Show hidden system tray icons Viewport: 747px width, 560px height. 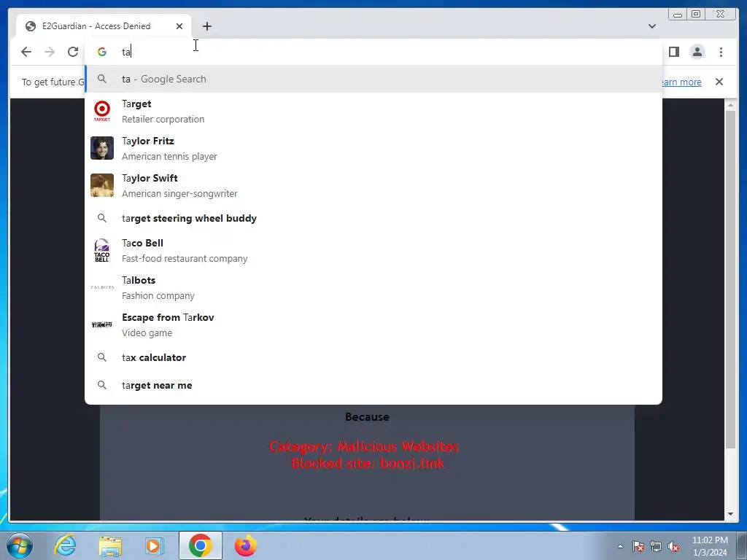620,546
